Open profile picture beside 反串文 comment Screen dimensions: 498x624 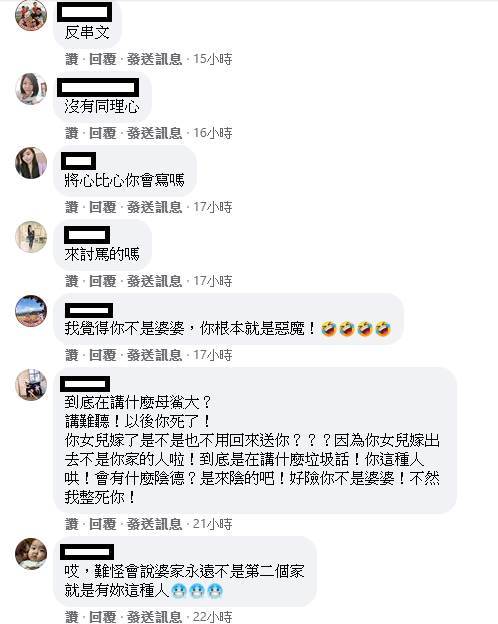(x=31, y=15)
